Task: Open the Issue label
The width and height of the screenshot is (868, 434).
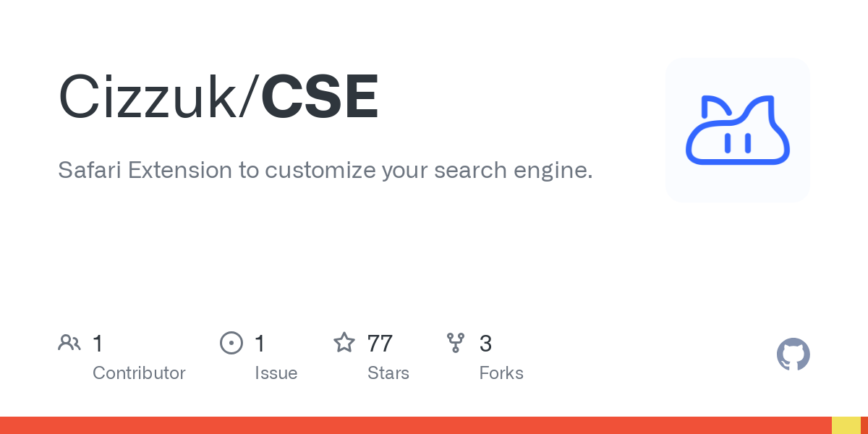Action: point(276,373)
